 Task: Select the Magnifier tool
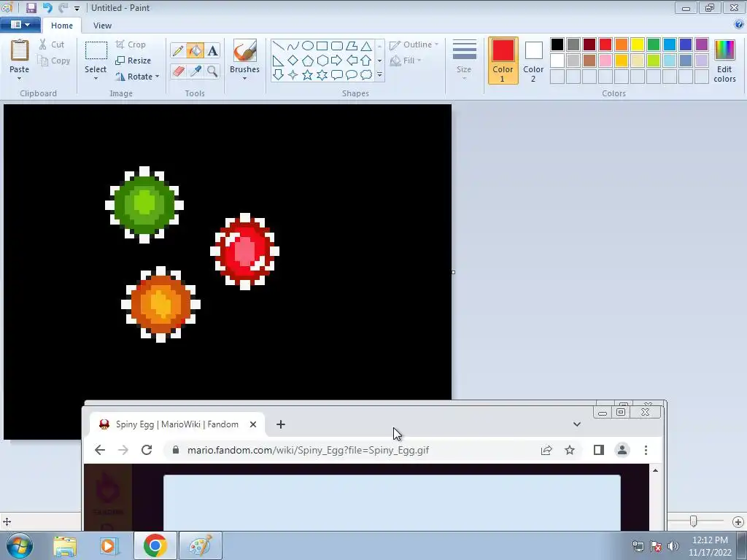(212, 71)
